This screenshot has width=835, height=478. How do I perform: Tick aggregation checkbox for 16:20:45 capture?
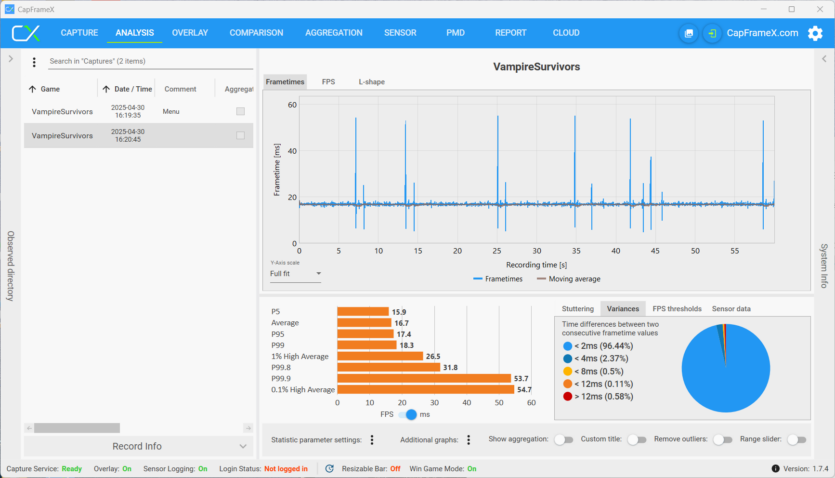pyautogui.click(x=241, y=135)
